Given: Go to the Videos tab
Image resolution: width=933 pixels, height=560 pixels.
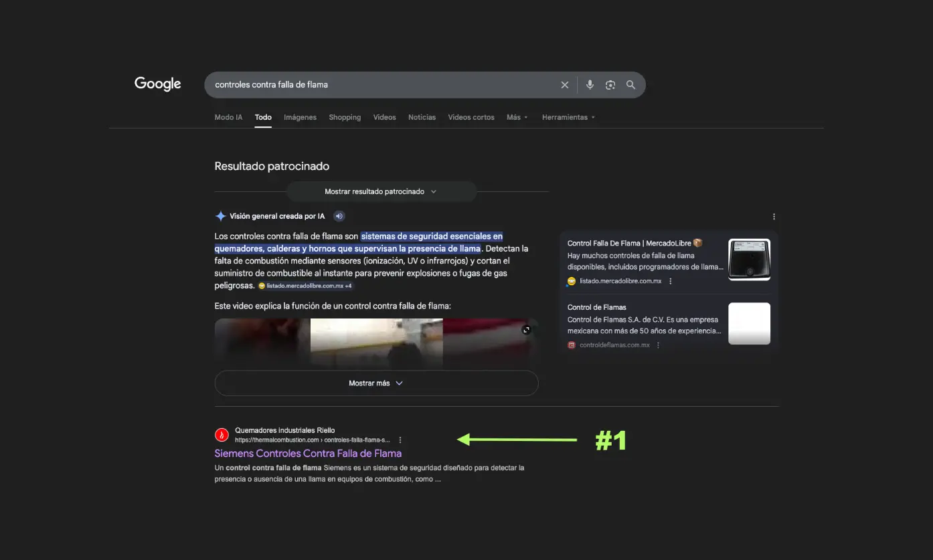Looking at the screenshot, I should (384, 117).
